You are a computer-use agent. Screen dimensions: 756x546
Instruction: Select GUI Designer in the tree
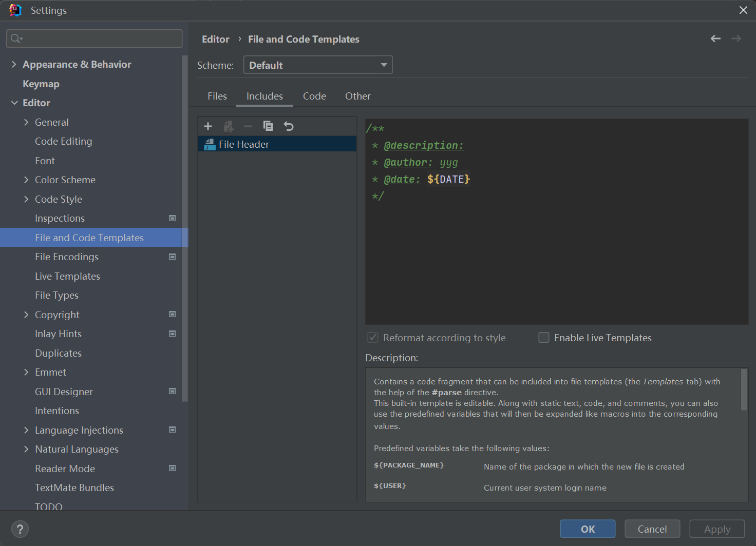click(x=64, y=392)
